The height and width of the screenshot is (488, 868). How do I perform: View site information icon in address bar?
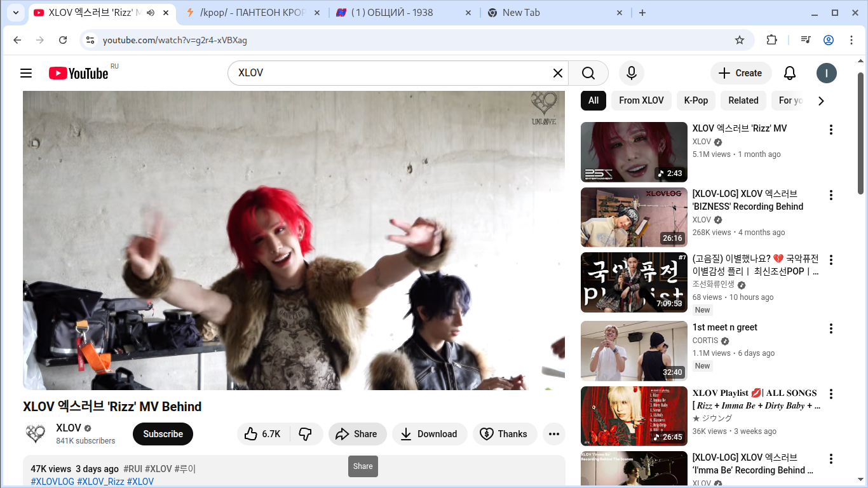90,40
